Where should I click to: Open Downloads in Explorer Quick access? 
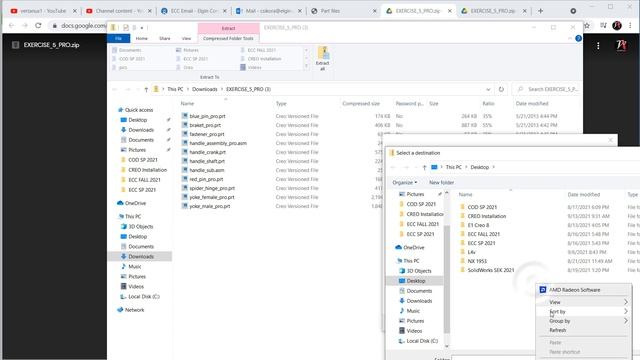[x=141, y=130]
